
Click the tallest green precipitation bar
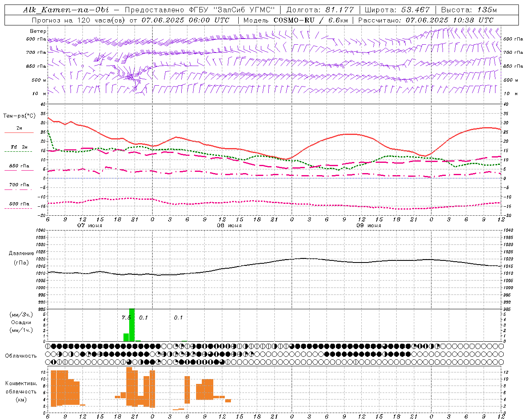pos(132,325)
